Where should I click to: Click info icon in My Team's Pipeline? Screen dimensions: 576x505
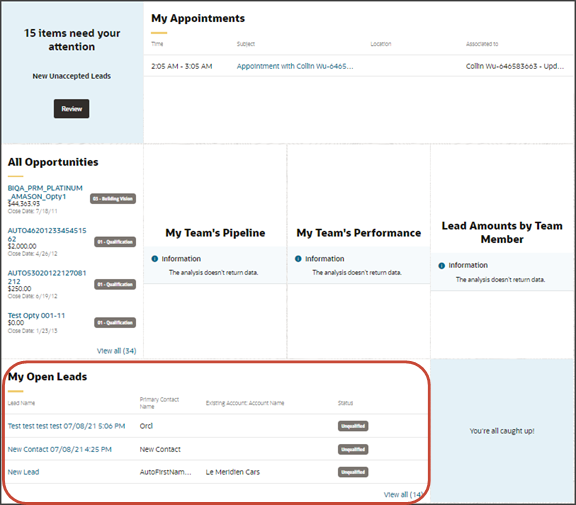[155, 259]
